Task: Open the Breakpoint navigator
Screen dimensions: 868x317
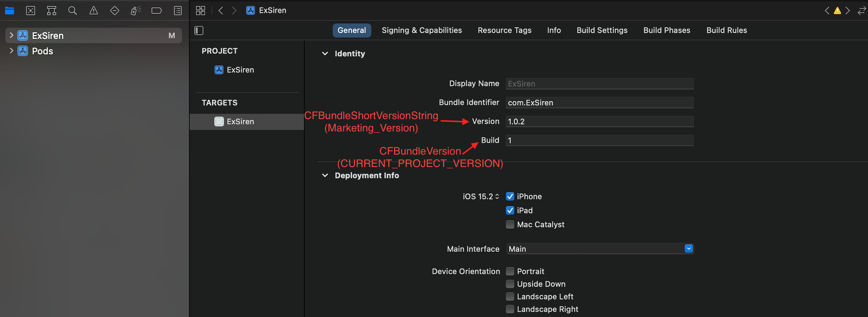Action: click(156, 11)
